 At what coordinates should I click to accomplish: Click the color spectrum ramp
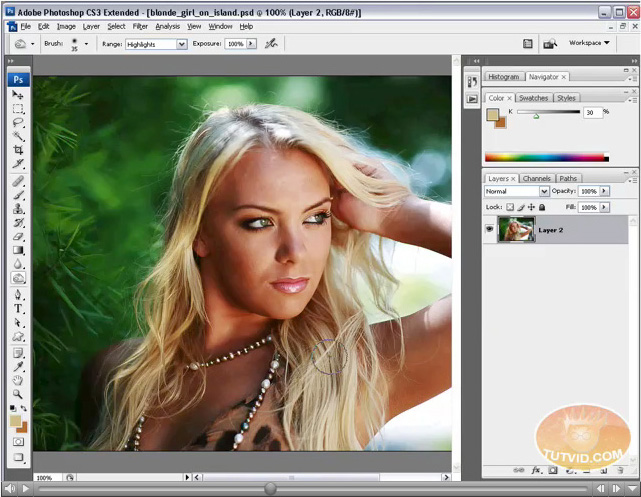(547, 157)
